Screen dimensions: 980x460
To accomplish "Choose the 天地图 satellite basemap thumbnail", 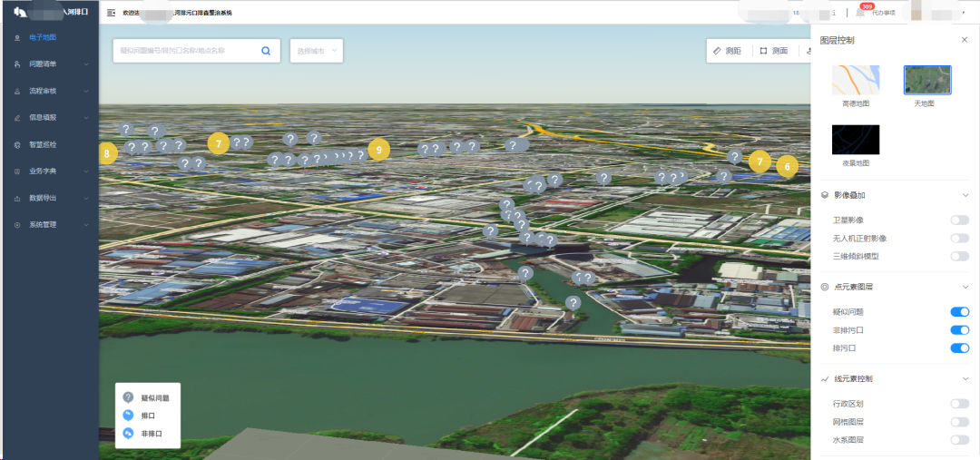I will click(927, 80).
